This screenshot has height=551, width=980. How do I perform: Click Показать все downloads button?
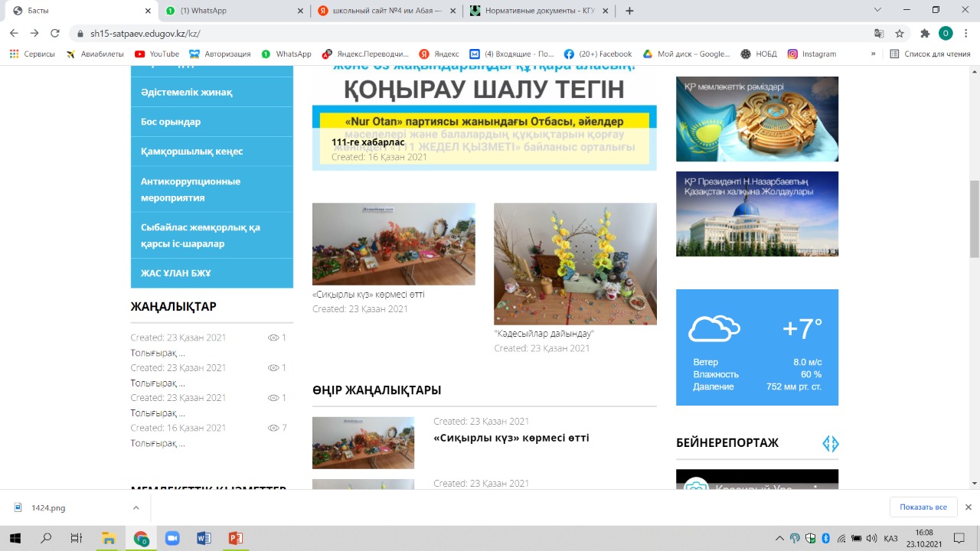(923, 507)
